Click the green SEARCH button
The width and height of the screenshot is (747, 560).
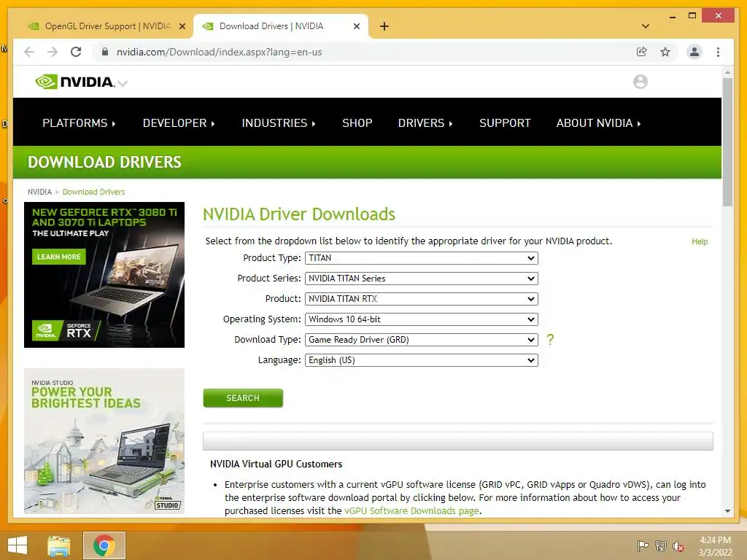[243, 398]
